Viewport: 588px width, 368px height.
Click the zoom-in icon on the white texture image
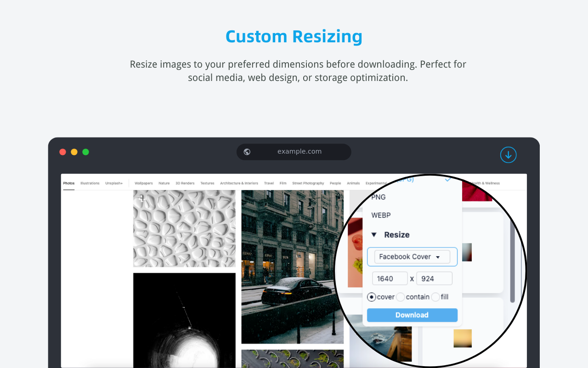click(x=141, y=198)
